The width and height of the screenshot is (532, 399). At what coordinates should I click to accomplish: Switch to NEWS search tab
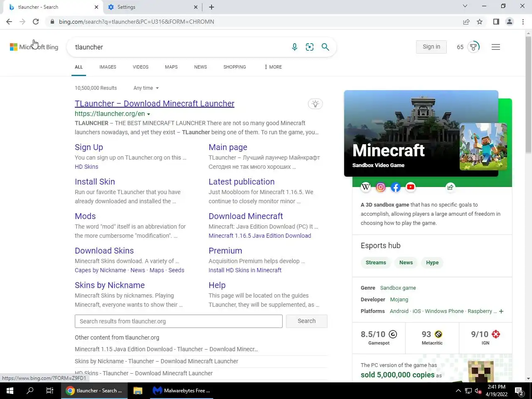[x=200, y=67]
